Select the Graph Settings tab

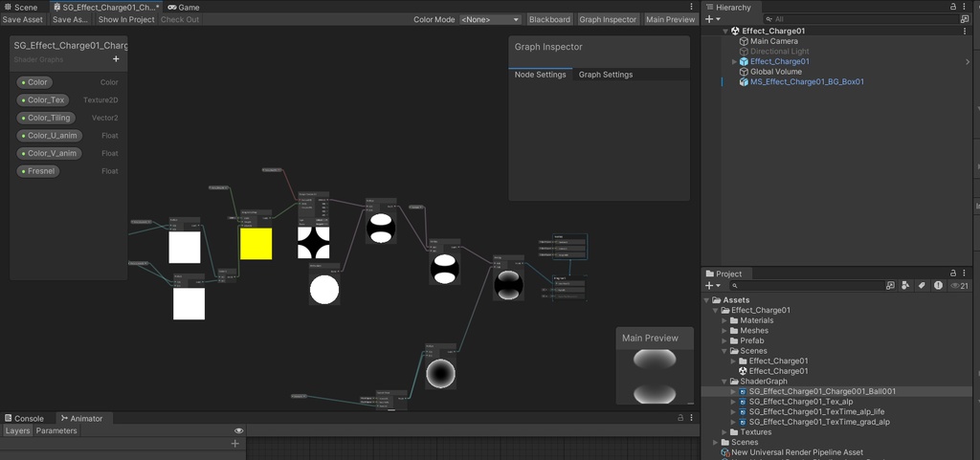[606, 75]
